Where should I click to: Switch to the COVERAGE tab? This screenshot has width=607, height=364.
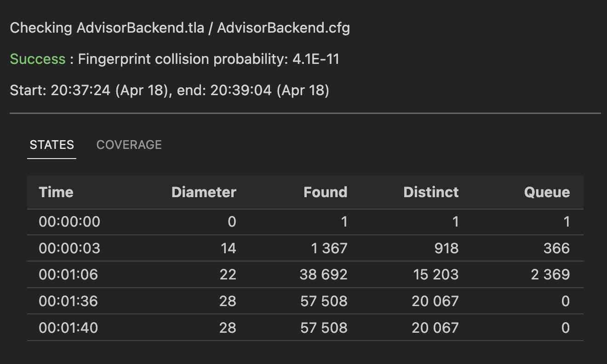pyautogui.click(x=129, y=145)
